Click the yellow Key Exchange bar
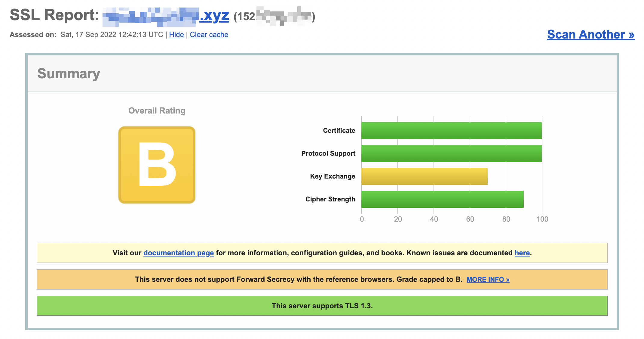Screen dimensions: 644x339 tap(424, 176)
